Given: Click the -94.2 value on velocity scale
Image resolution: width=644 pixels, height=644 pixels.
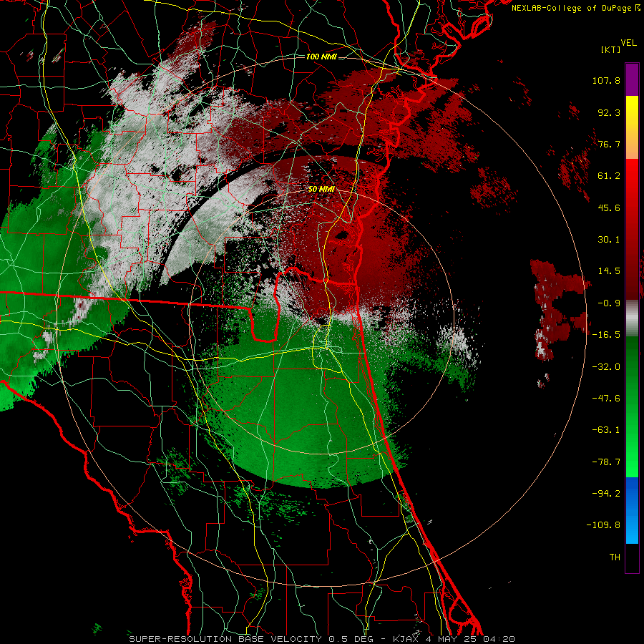Looking at the screenshot, I should tap(606, 494).
